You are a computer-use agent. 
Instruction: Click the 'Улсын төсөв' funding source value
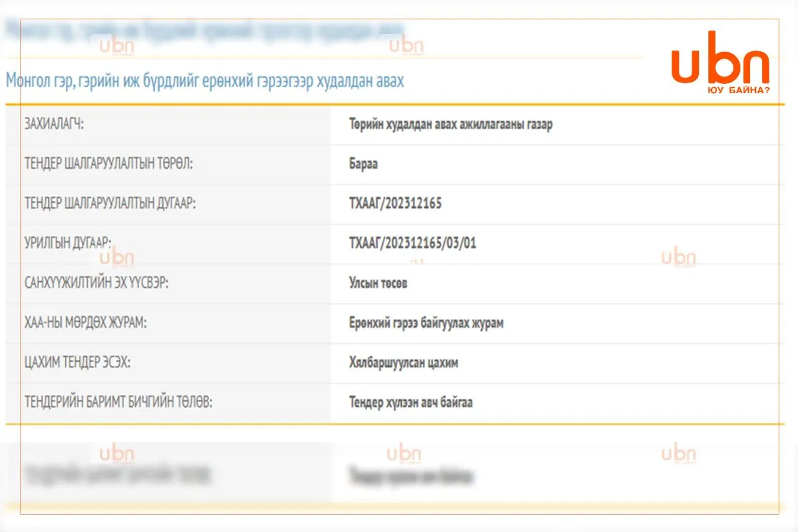tap(378, 283)
